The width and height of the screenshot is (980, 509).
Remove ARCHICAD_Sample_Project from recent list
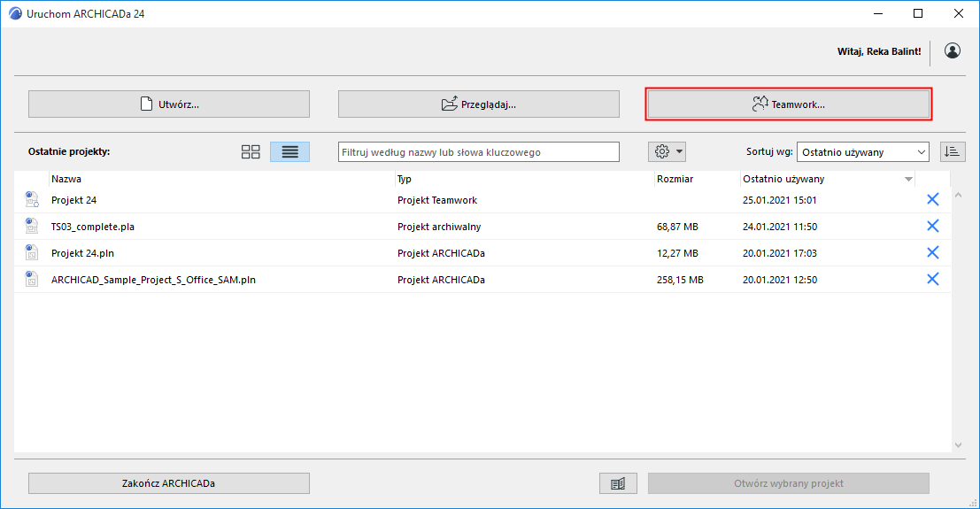tap(932, 279)
